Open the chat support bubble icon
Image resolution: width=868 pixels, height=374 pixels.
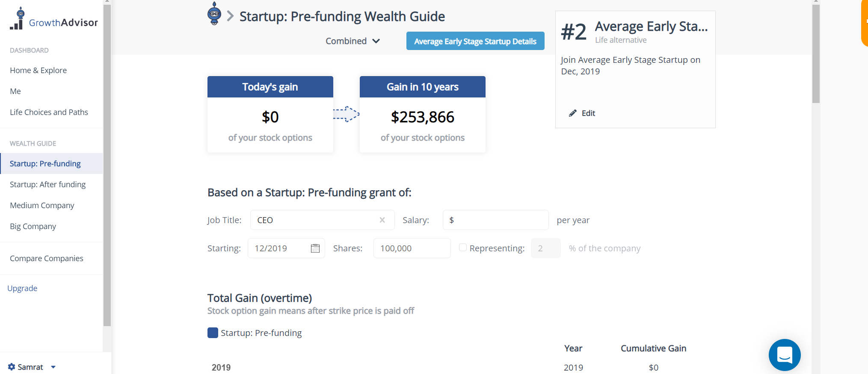click(x=784, y=355)
